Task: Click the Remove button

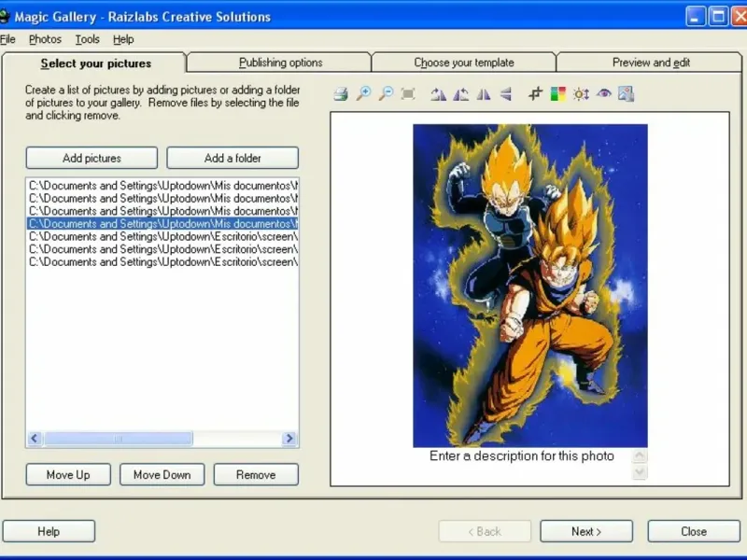Action: pyautogui.click(x=256, y=475)
